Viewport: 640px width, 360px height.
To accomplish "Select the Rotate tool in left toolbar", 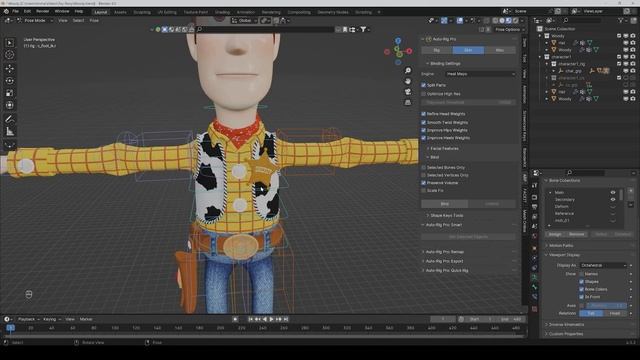I will click(9, 80).
